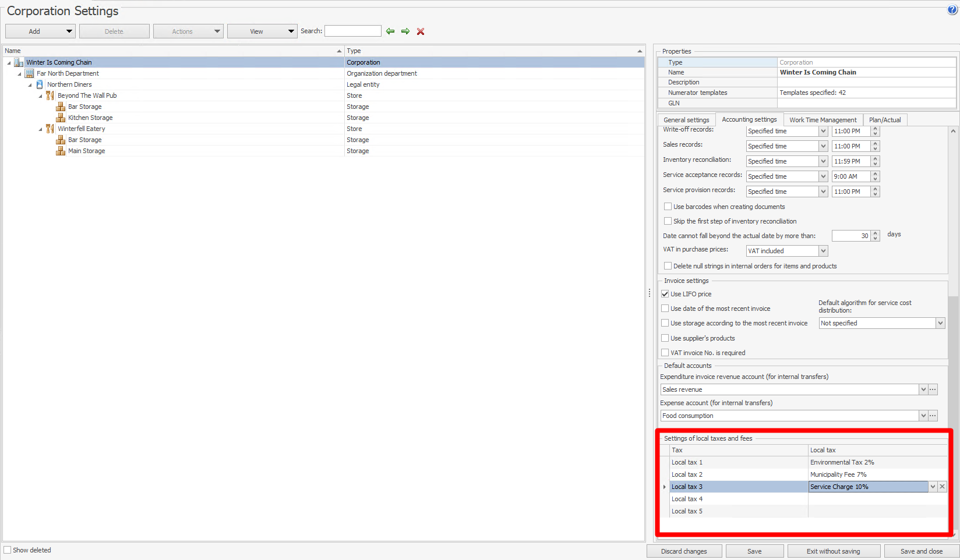Toggle Use barcodes when creating documents
This screenshot has height=560, width=960.
(668, 207)
